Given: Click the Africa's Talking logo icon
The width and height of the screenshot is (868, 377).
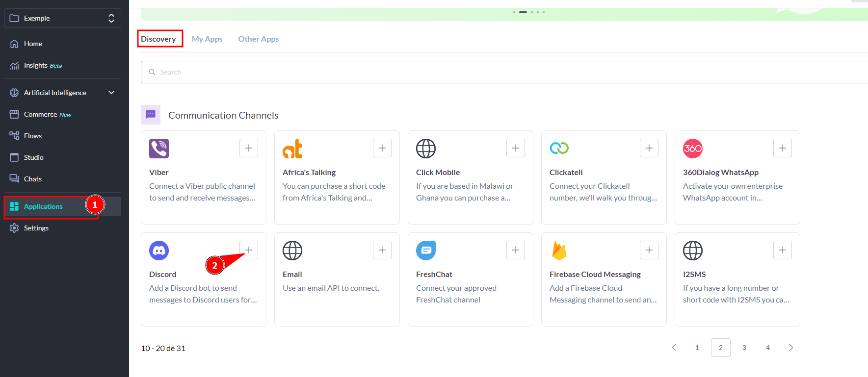Looking at the screenshot, I should coord(292,149).
